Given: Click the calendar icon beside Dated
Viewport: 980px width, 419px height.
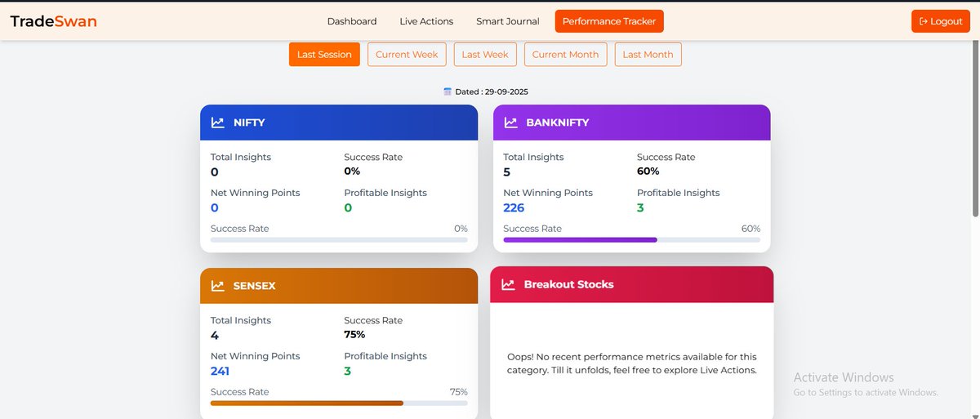Looking at the screenshot, I should pyautogui.click(x=448, y=91).
